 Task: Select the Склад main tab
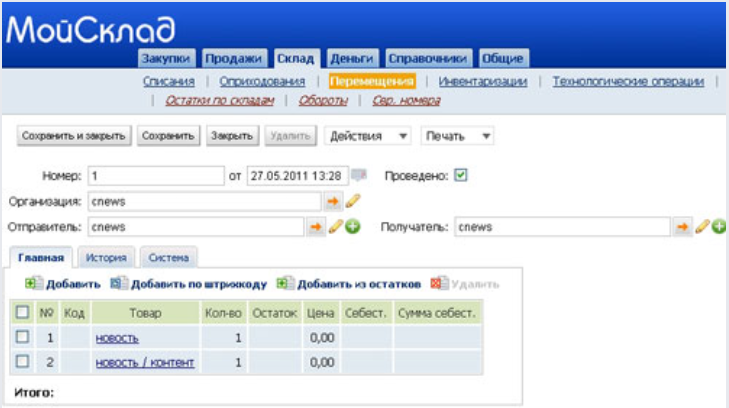click(296, 59)
